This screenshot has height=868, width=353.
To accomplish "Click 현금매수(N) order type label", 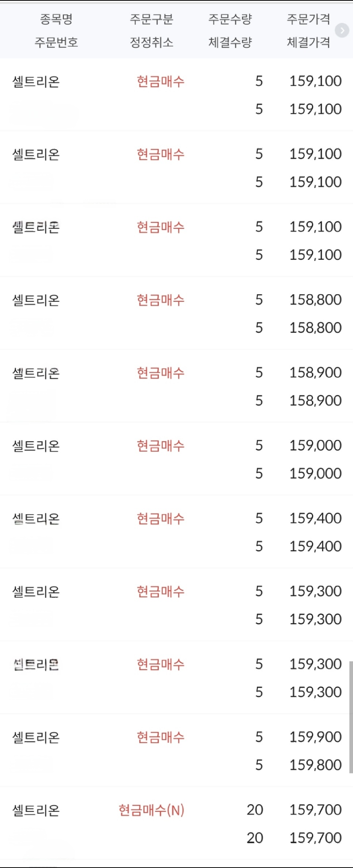I will coord(151,810).
